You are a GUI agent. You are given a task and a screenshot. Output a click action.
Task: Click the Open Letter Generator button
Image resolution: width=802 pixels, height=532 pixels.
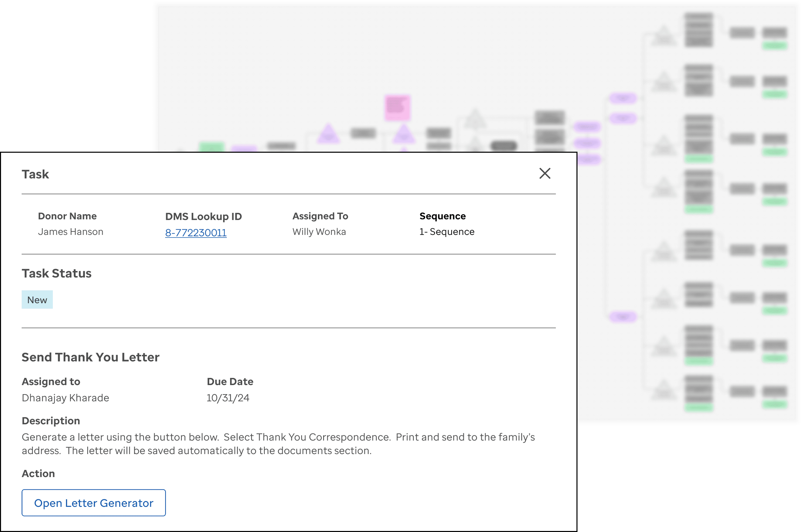click(94, 502)
